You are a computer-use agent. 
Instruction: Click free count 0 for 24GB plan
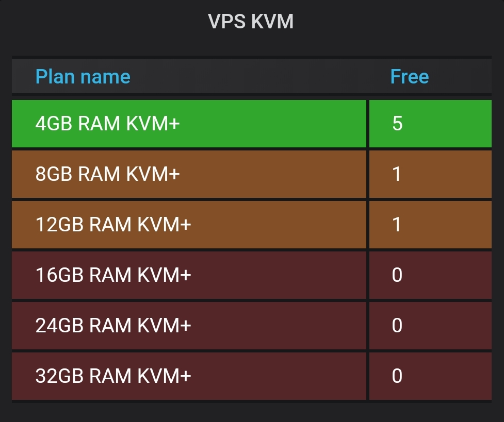(x=397, y=326)
